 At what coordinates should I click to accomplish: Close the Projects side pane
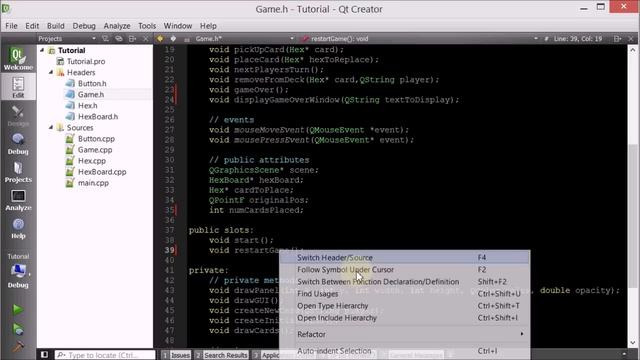pos(146,38)
